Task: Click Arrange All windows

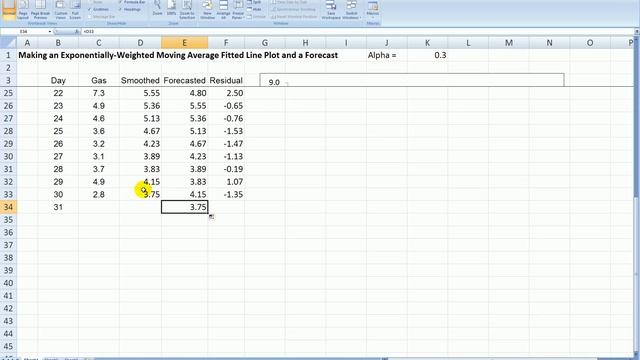Action: pos(223,10)
